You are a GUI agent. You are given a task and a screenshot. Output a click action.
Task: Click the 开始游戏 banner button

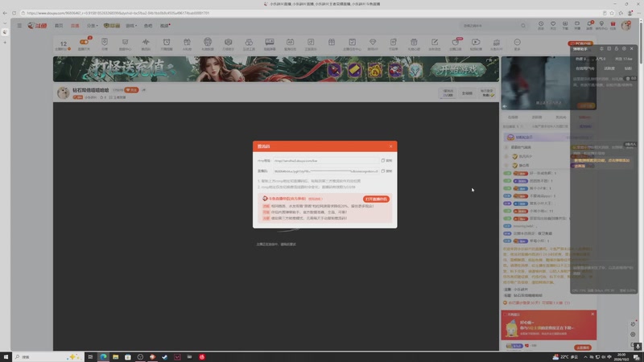pyautogui.click(x=458, y=70)
